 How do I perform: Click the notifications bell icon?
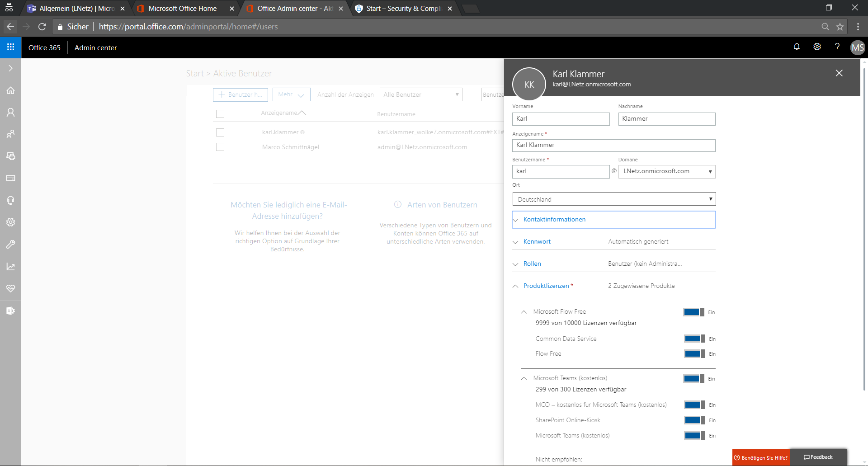coord(797,47)
